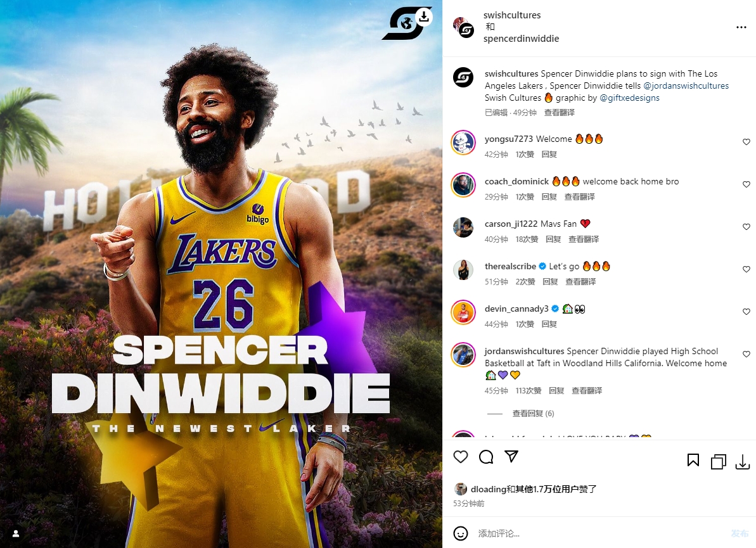Viewport: 756px width, 548px height.
Task: Open the three-dot more options menu
Action: tap(741, 27)
